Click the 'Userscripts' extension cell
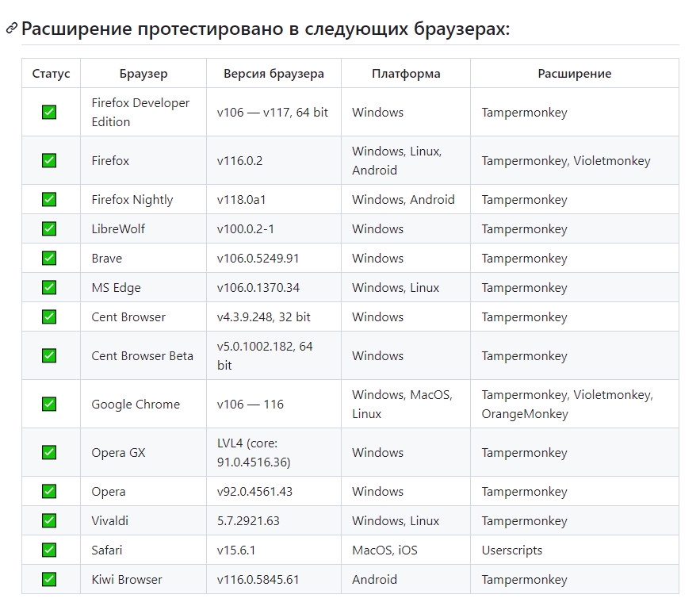700x606 pixels. point(575,550)
